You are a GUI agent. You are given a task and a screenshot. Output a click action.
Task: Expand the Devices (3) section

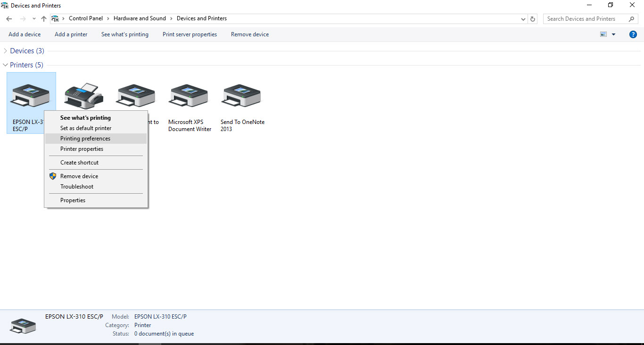5,51
